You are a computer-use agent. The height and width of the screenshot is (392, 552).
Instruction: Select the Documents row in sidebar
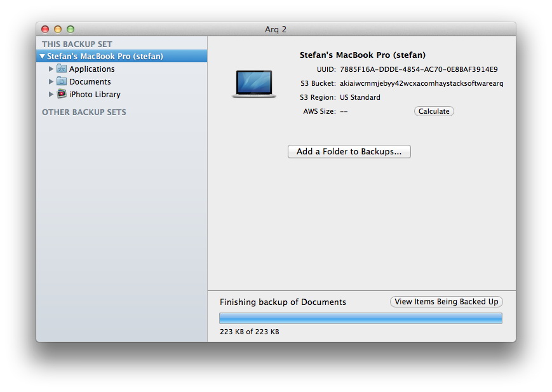coord(121,81)
